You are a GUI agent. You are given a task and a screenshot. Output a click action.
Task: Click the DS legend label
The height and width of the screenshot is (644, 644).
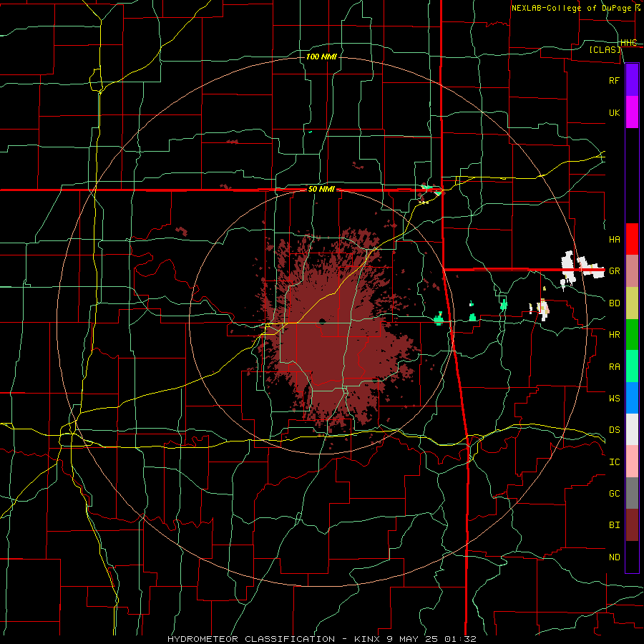(615, 430)
